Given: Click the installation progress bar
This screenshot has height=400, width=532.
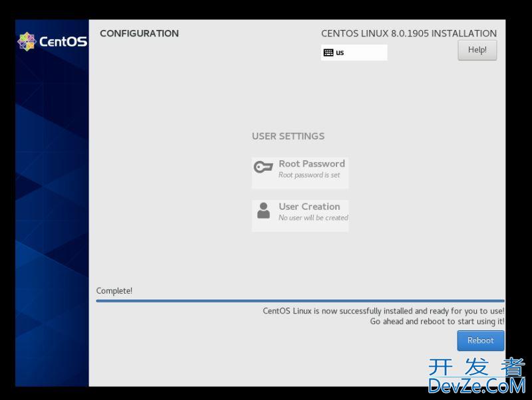Looking at the screenshot, I should (300, 301).
